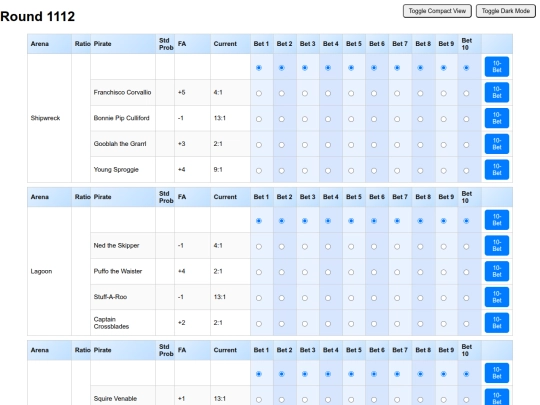Select Bet 1 radio for Squire Venable
Screen dimensions: 540x405
coord(259,400)
